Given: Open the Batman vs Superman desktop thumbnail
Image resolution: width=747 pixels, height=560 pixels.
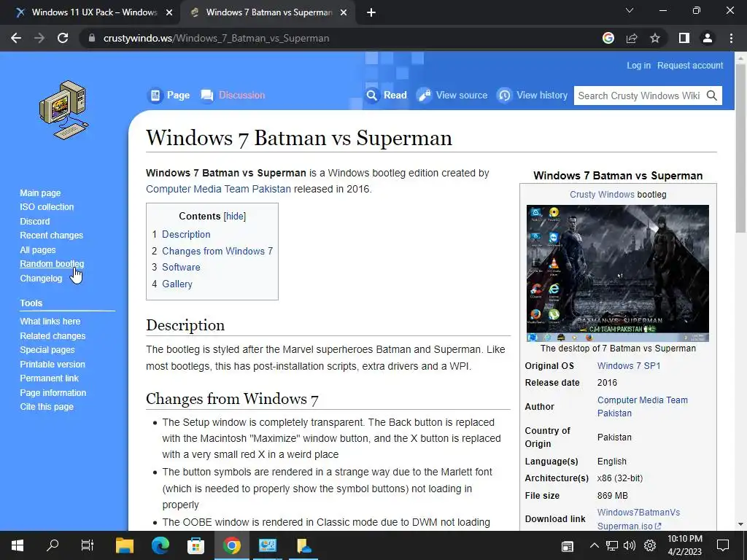Looking at the screenshot, I should [x=617, y=273].
